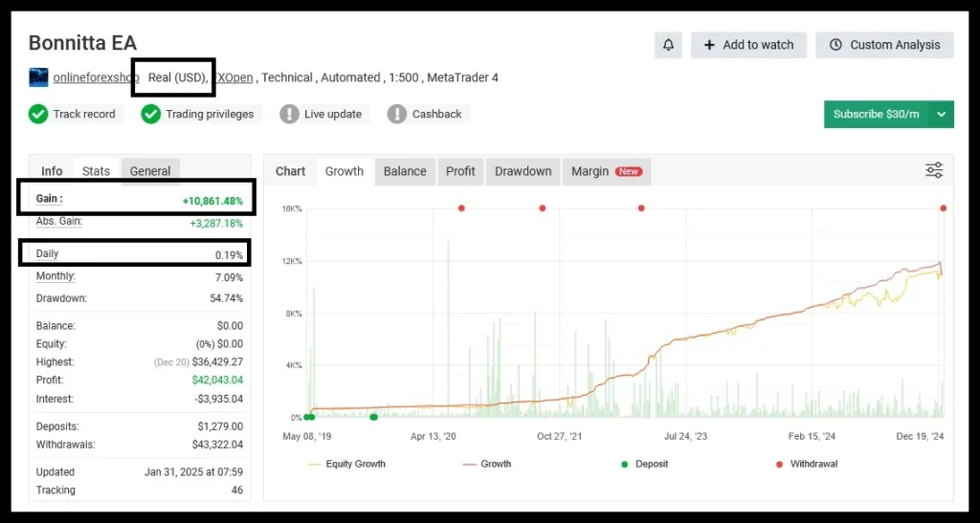This screenshot has height=523, width=980.
Task: Expand the Subscribe button dropdown arrow
Action: point(942,114)
